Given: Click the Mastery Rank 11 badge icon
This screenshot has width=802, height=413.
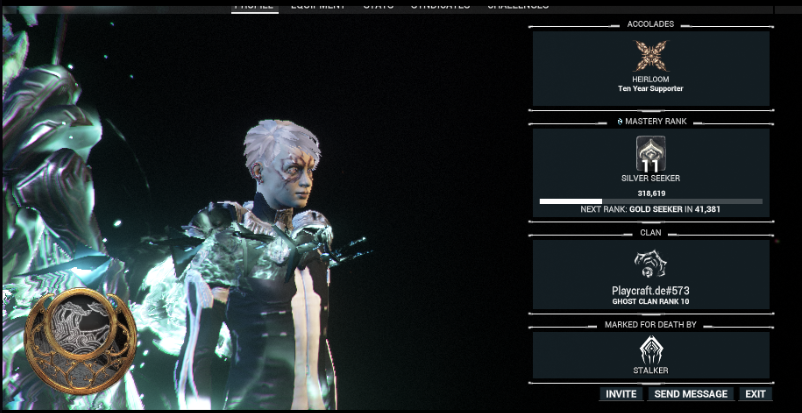Looking at the screenshot, I should click(651, 154).
